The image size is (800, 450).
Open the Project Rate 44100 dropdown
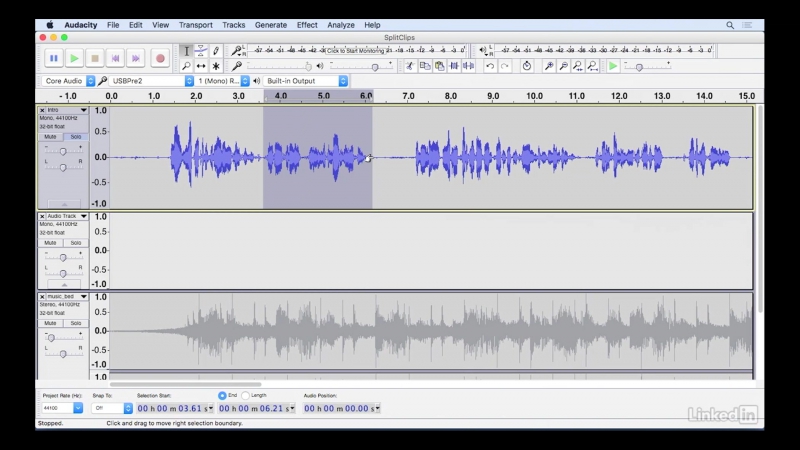78,408
